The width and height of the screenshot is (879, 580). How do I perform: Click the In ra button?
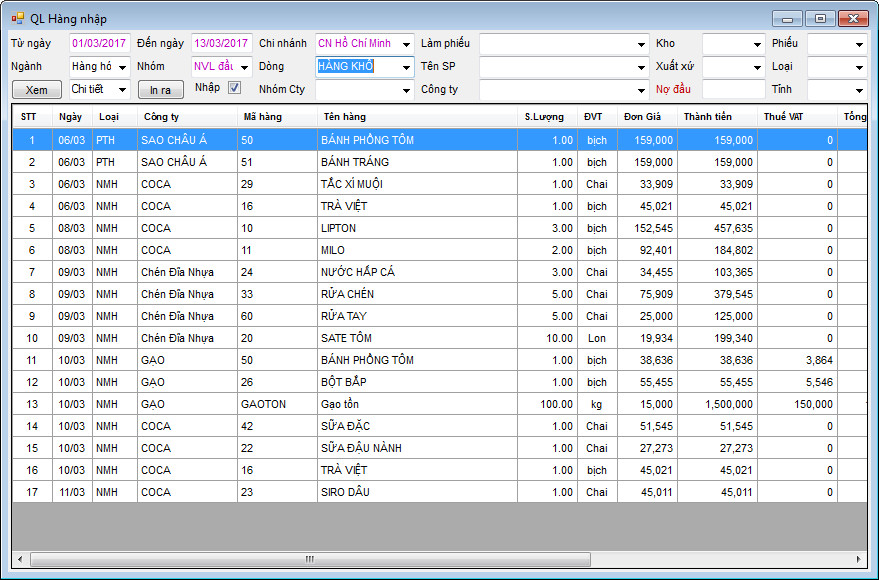click(x=160, y=90)
